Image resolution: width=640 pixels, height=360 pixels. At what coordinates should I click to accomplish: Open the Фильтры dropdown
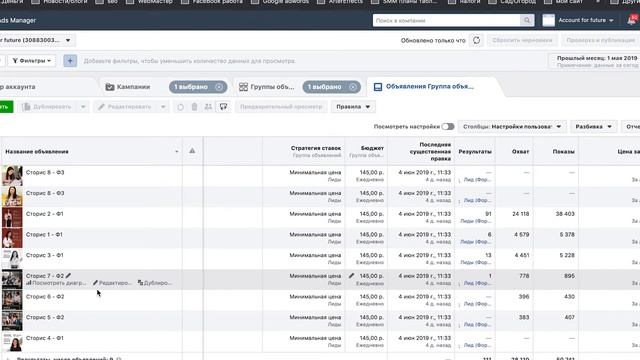(x=32, y=61)
